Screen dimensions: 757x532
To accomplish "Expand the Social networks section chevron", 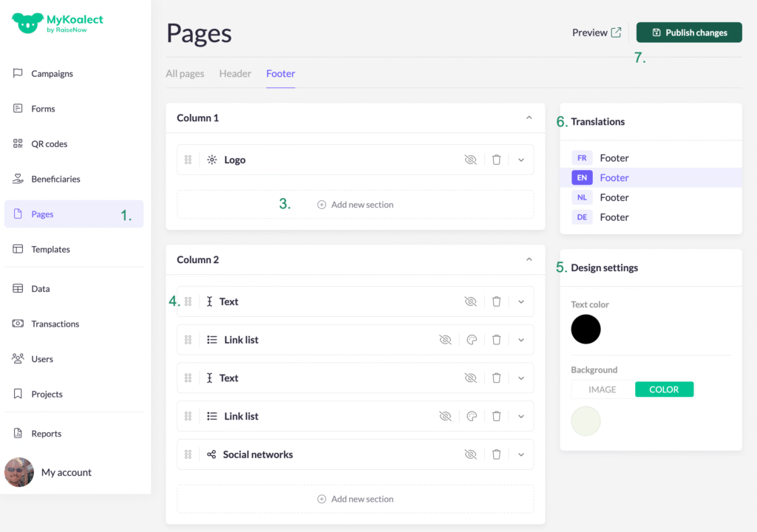I will [520, 454].
